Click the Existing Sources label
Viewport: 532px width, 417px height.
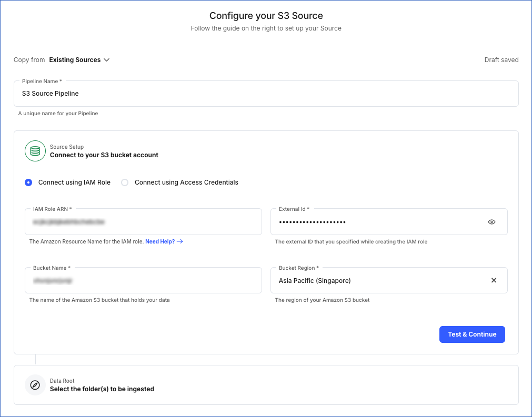click(75, 60)
